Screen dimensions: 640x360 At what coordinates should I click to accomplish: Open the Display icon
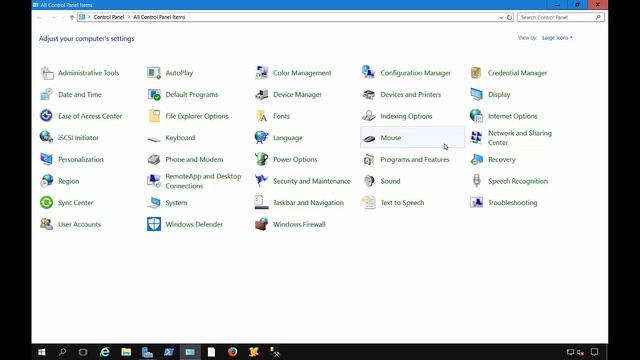pos(476,95)
